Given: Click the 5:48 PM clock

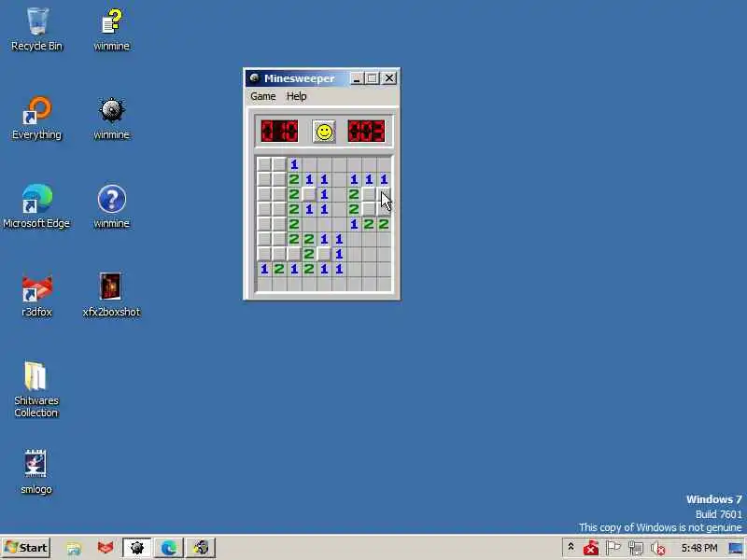Looking at the screenshot, I should point(698,548).
